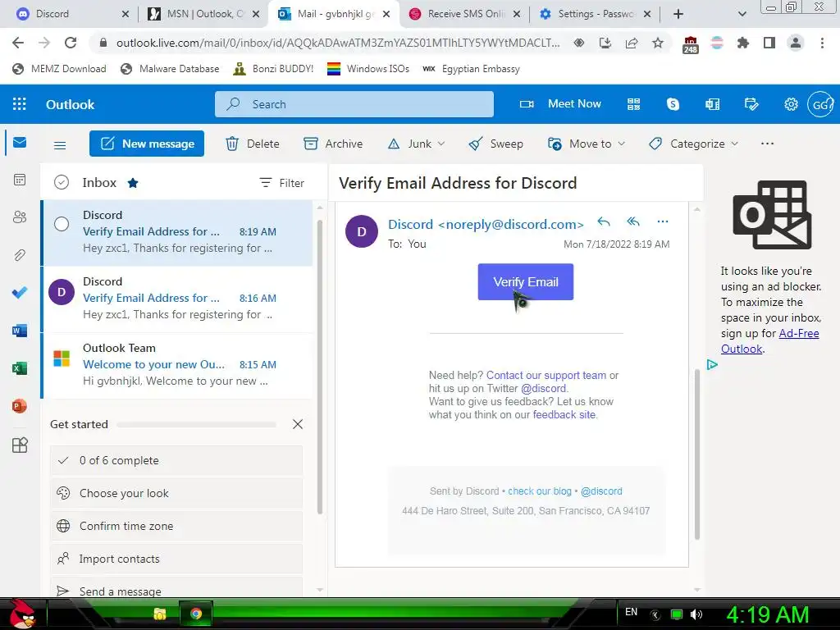Screen dimensions: 840x630
Task: Open the My Day calendar-check icon
Action: point(751,104)
